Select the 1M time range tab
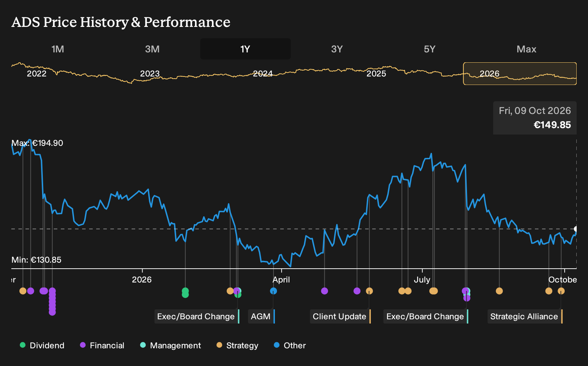The height and width of the screenshot is (366, 588). click(58, 49)
